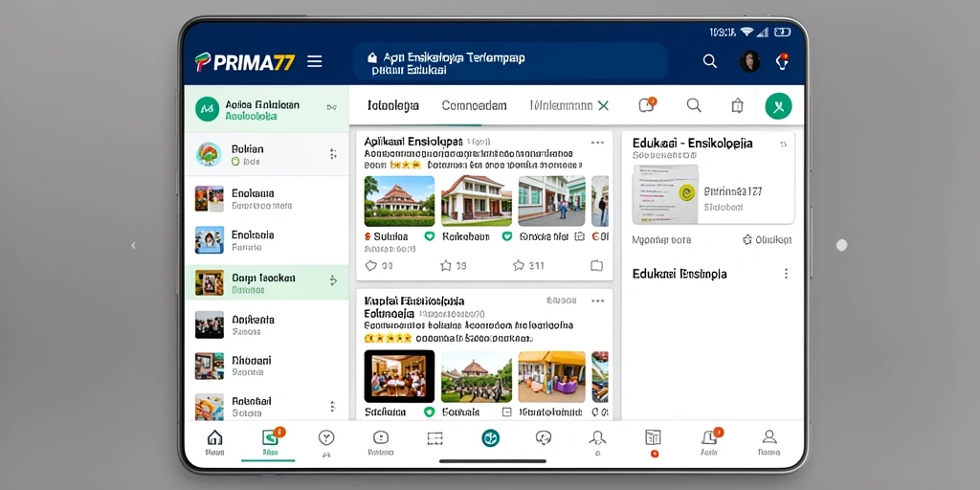
Task: Select the Aoikania sidebar item
Action: point(267,325)
